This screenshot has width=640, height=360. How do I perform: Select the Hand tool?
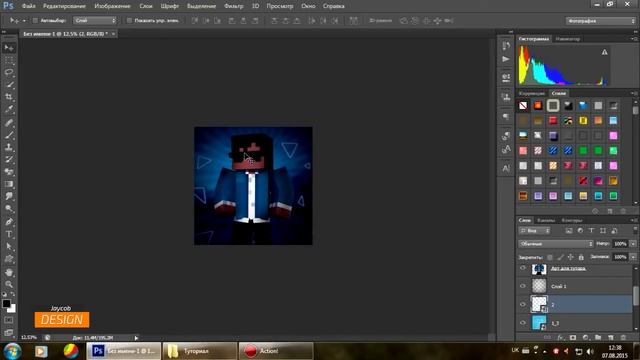9,272
